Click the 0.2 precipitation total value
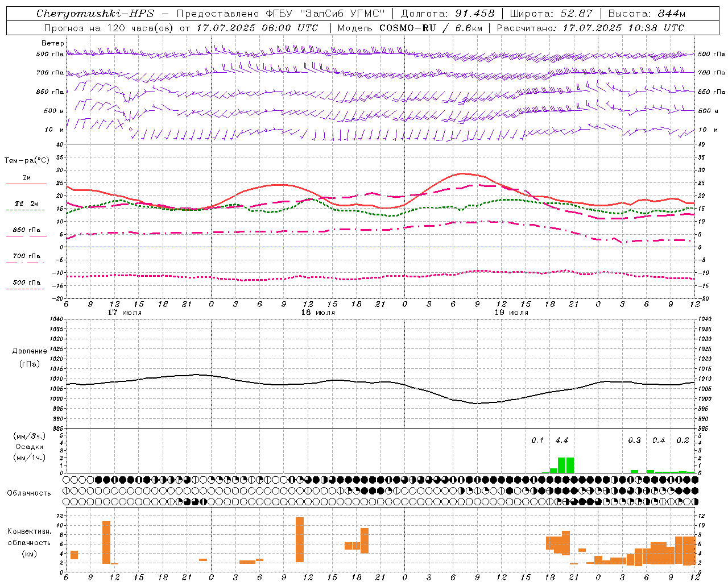728x582 pixels. [682, 440]
